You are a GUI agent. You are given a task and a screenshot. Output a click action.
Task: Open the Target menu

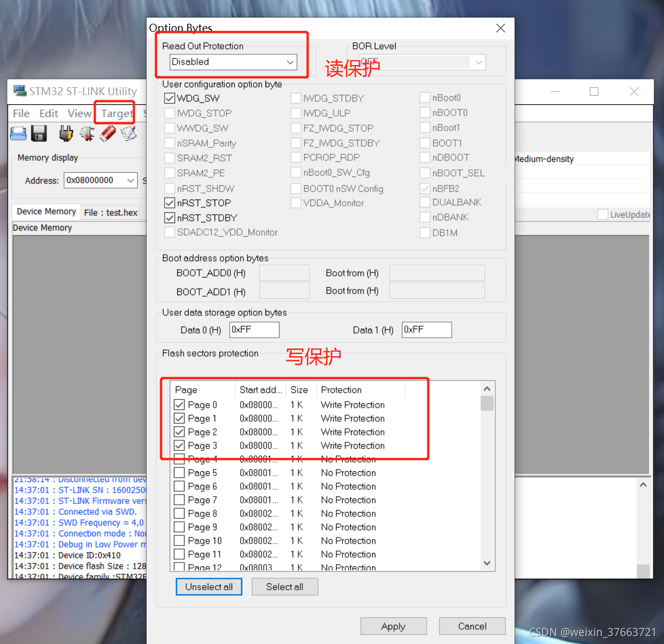(117, 113)
